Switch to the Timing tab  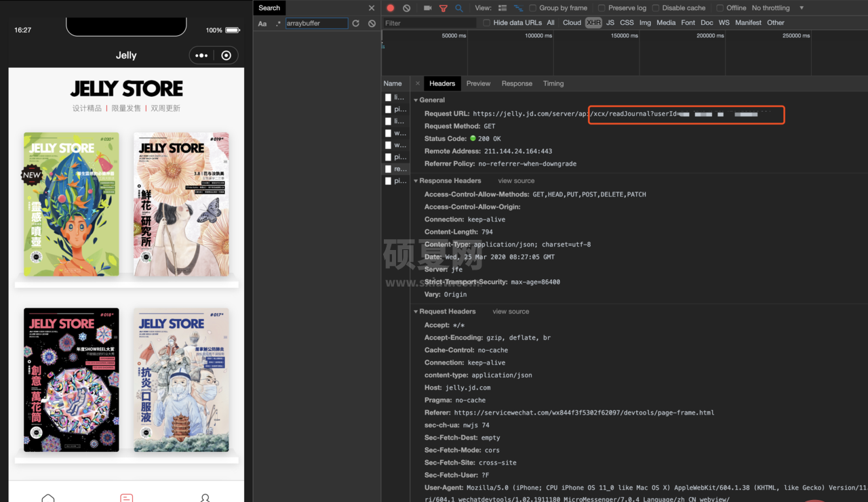(553, 83)
